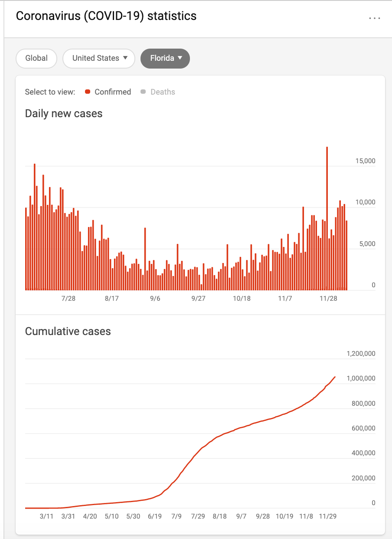Click the 3/31 date label
Screen dimensions: 392x539
coord(68,516)
